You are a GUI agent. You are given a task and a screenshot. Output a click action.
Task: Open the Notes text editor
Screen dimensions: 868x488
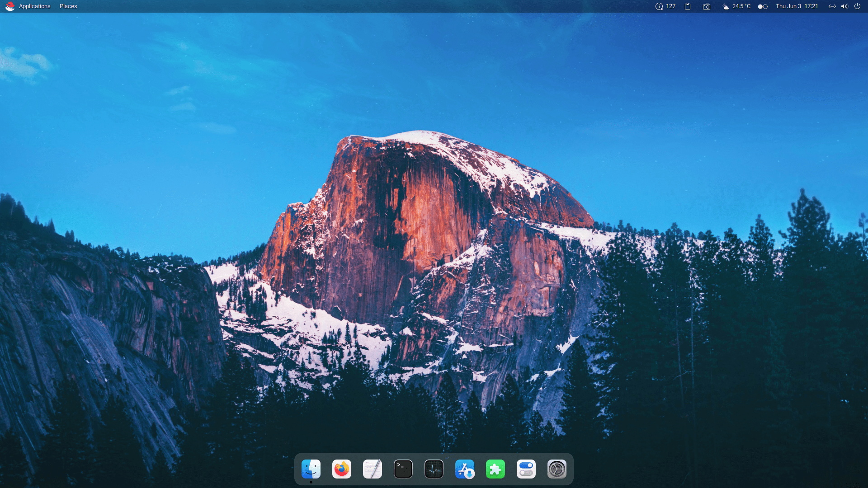(x=373, y=469)
